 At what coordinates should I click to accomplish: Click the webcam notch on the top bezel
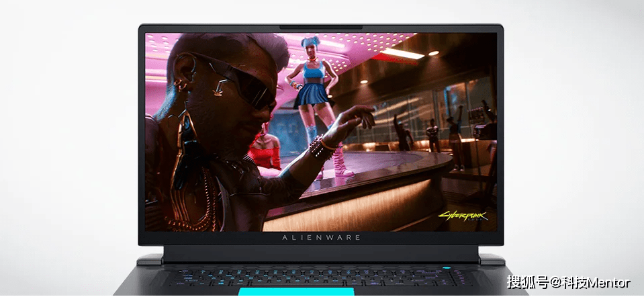321,28
